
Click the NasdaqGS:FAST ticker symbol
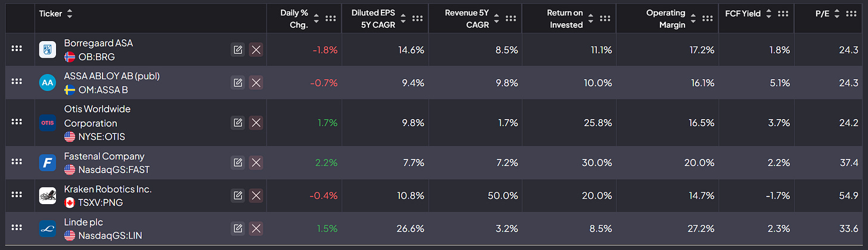point(114,170)
